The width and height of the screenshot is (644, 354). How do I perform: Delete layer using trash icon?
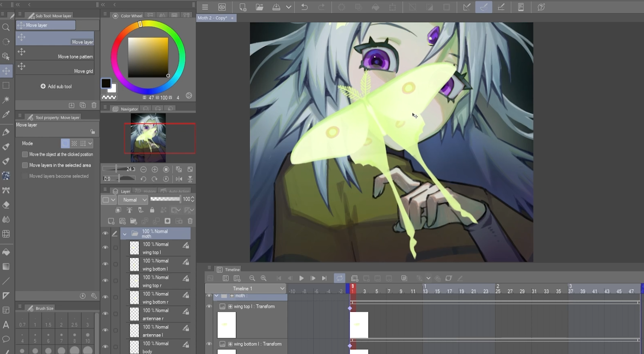pos(190,221)
